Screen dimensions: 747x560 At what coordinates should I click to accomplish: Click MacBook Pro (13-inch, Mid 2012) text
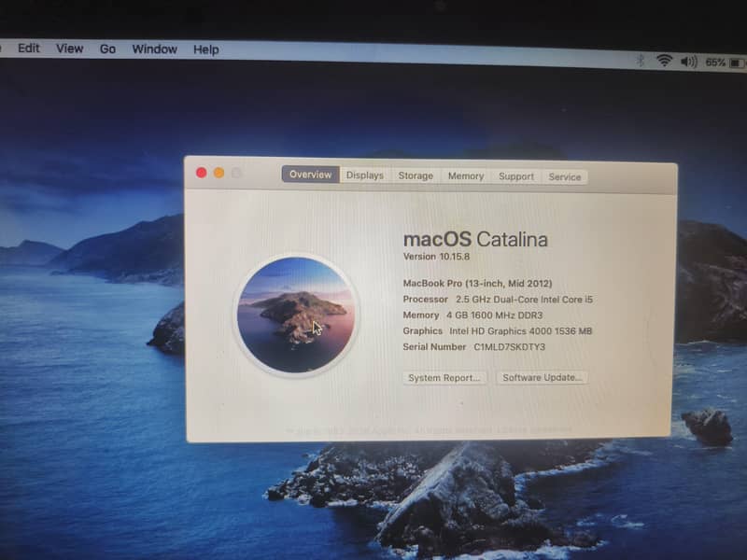[x=477, y=284]
